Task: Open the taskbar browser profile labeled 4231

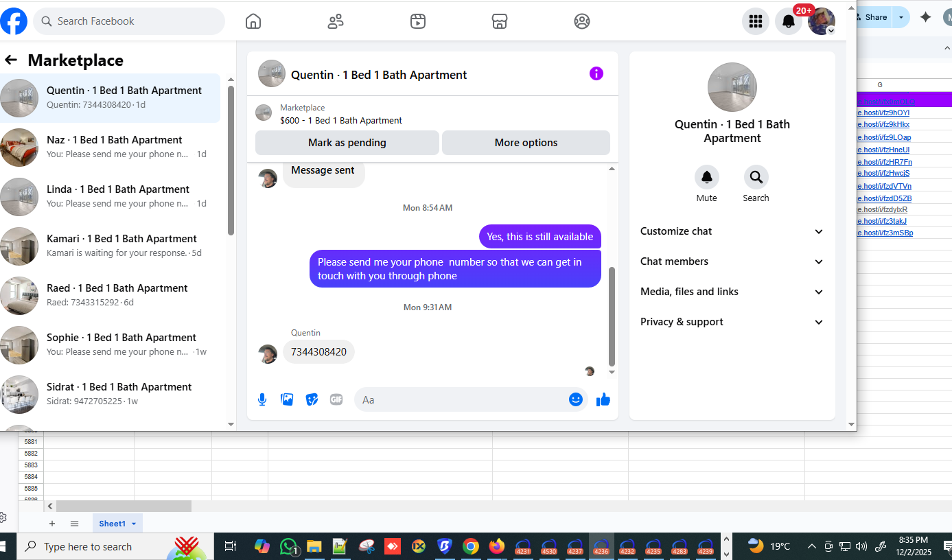Action: [x=523, y=546]
